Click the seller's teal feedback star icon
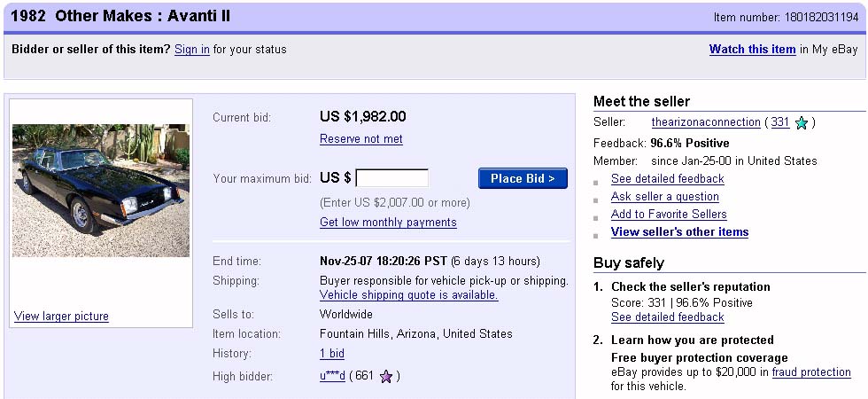 (x=802, y=123)
